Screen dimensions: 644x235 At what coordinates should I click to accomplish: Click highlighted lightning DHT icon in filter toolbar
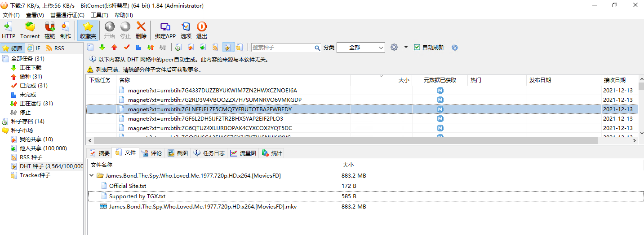(x=227, y=47)
